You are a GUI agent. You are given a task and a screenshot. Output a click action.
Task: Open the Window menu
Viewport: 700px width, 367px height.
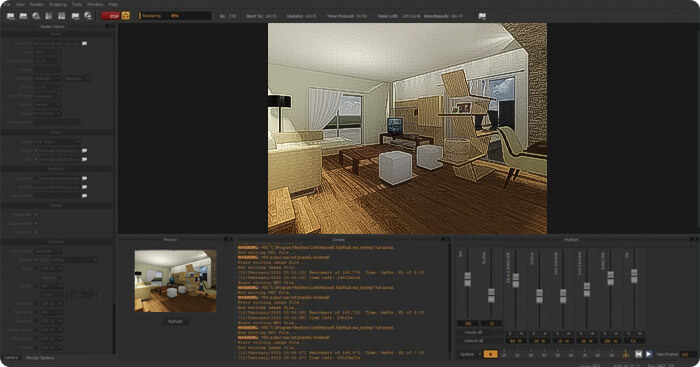tap(95, 4)
